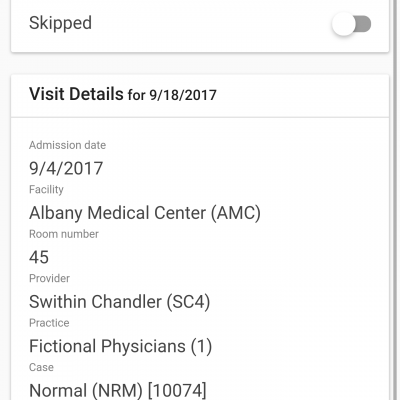Select the Admission date value 9/4/2017
400x400 pixels.
point(66,168)
